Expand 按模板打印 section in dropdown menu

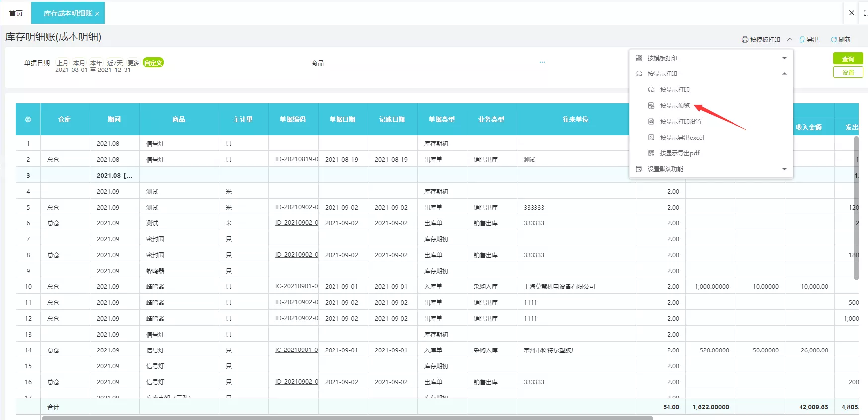(784, 58)
